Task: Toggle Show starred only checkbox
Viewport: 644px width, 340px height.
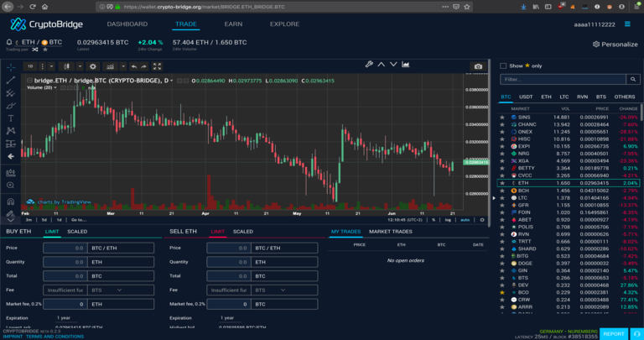Action: (x=503, y=65)
